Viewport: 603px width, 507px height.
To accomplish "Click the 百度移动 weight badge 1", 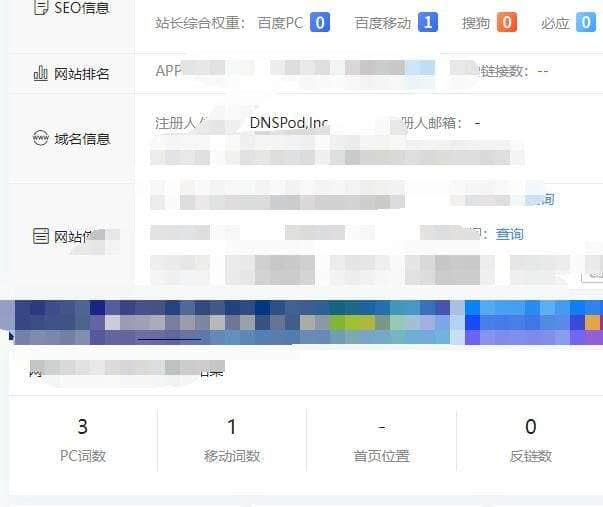I will click(x=428, y=23).
